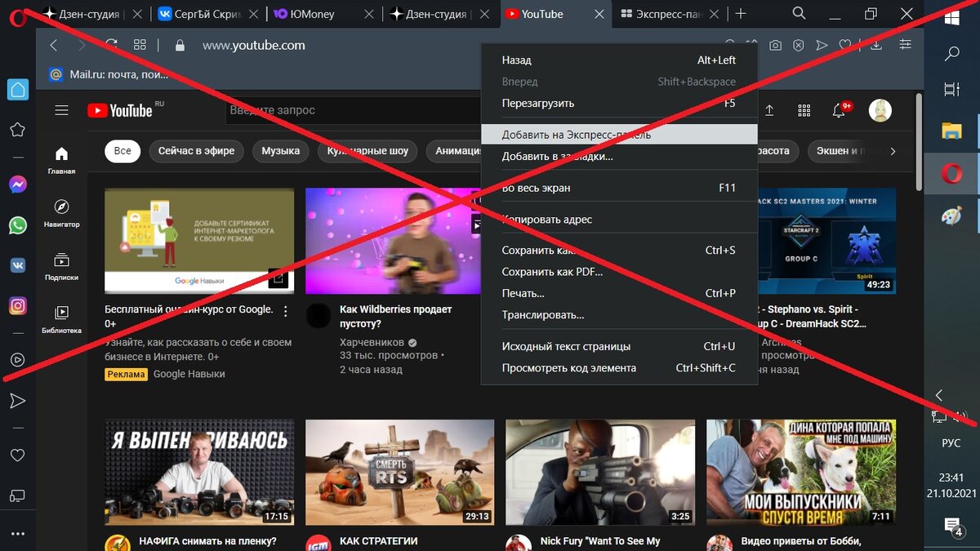Choose 'Добавить в закладки...' menu item

click(618, 156)
